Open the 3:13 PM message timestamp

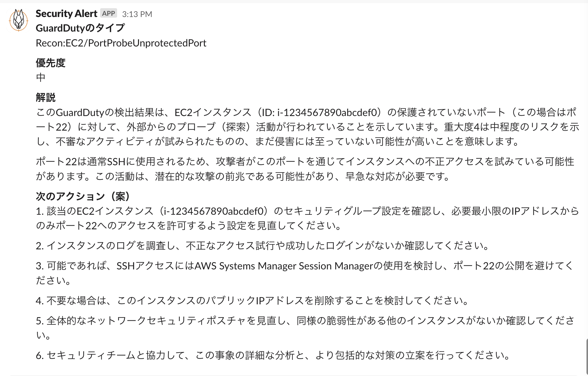click(137, 14)
